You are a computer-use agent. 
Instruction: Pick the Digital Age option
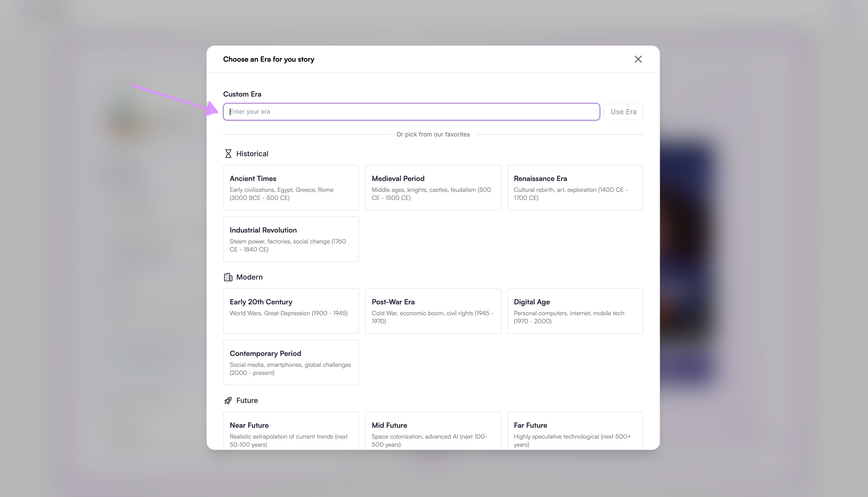click(575, 311)
